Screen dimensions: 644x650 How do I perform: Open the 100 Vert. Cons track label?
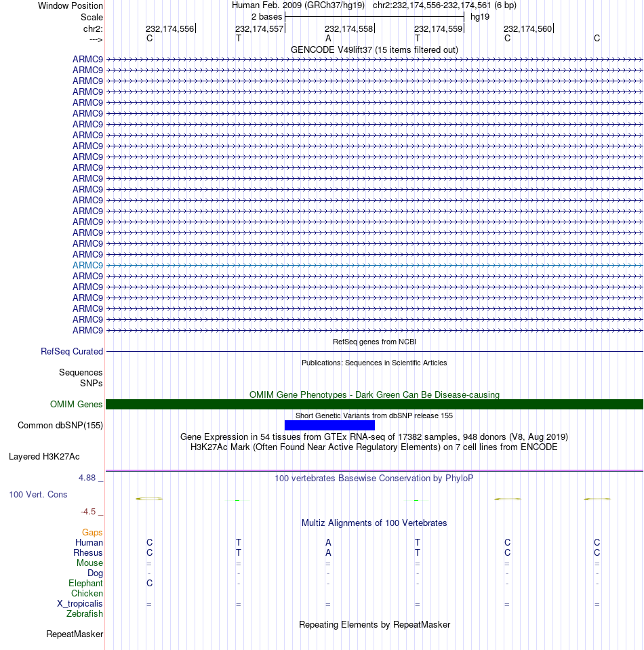pos(38,495)
